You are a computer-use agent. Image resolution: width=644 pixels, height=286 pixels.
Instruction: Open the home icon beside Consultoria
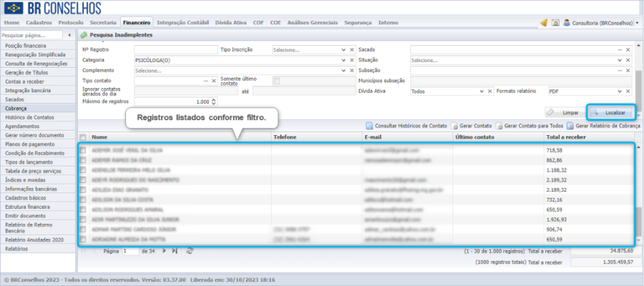(555, 23)
